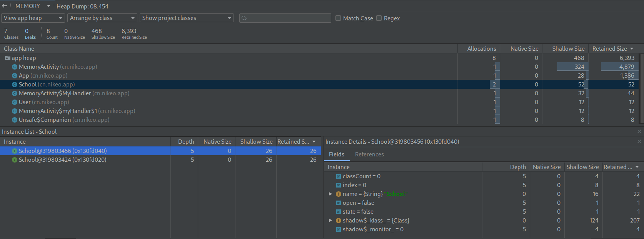644x239 pixels.
Task: Enable the Match Case checkbox
Action: (338, 18)
